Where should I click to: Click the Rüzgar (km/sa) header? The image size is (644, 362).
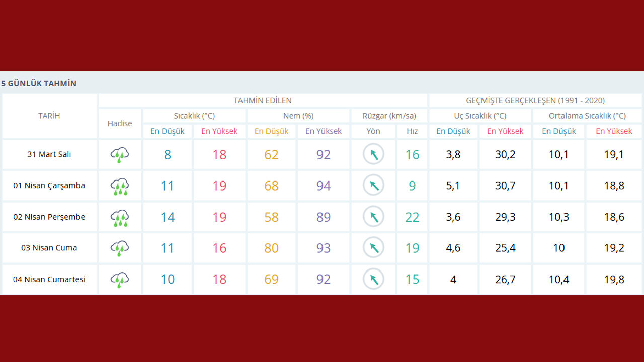tap(389, 116)
